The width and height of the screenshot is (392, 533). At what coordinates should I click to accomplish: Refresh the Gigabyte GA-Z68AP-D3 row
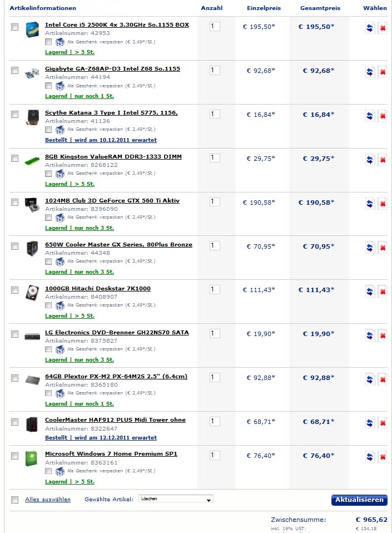370,72
